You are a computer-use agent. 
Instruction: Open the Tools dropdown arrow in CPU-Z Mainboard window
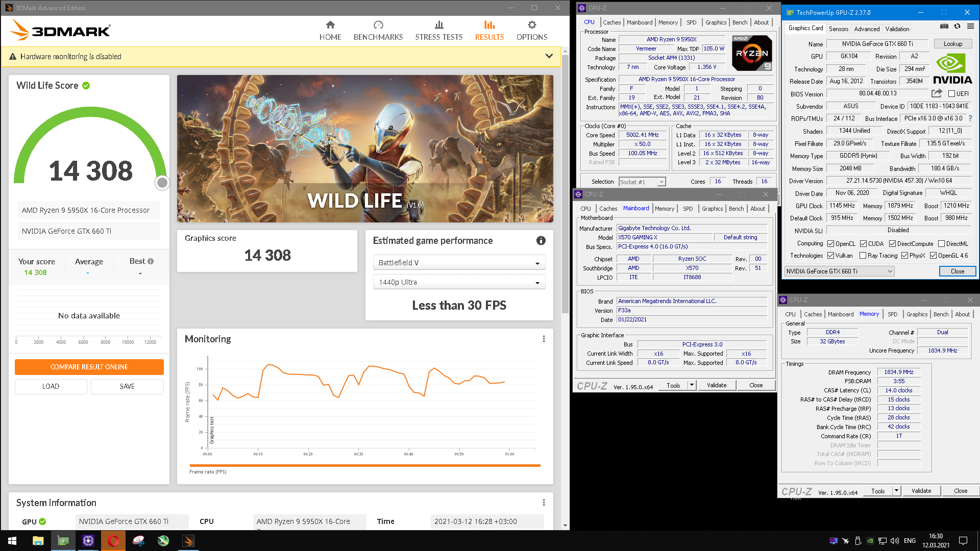pos(692,385)
